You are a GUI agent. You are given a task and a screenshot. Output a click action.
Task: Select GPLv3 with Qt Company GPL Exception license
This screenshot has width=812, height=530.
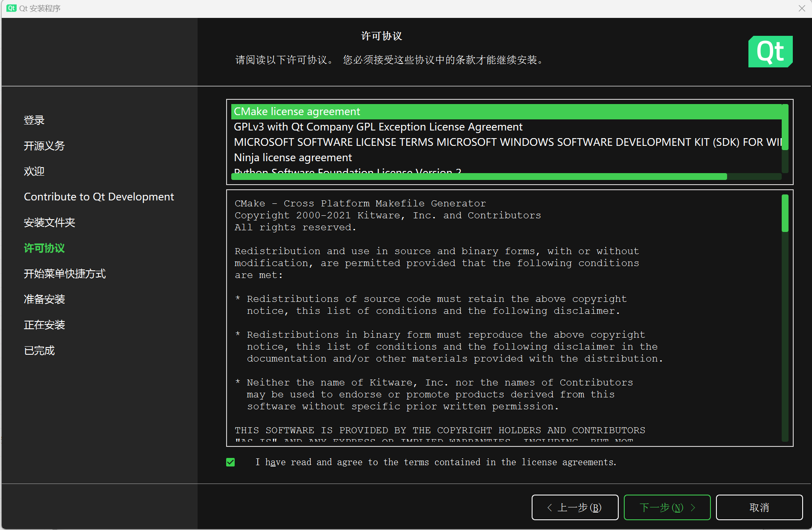(506, 127)
